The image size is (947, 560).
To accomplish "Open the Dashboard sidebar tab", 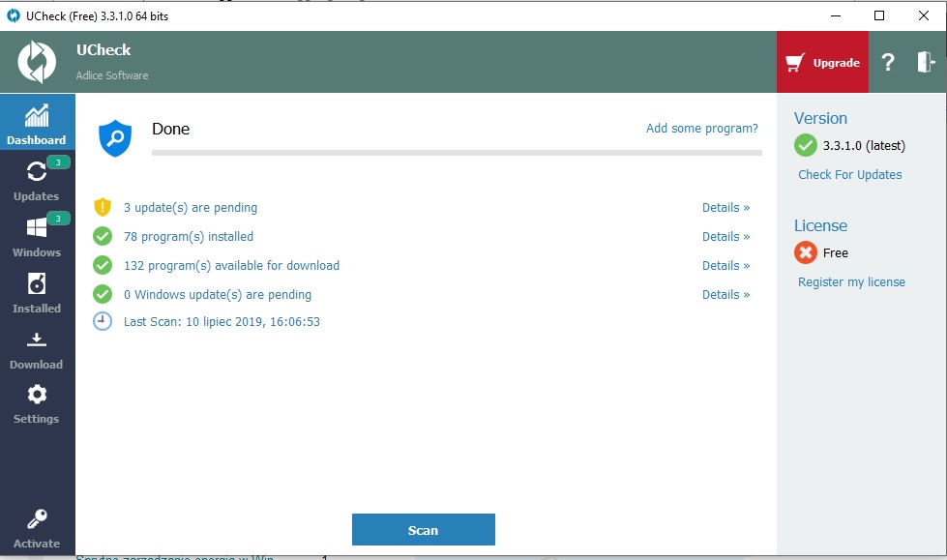I will tap(37, 122).
